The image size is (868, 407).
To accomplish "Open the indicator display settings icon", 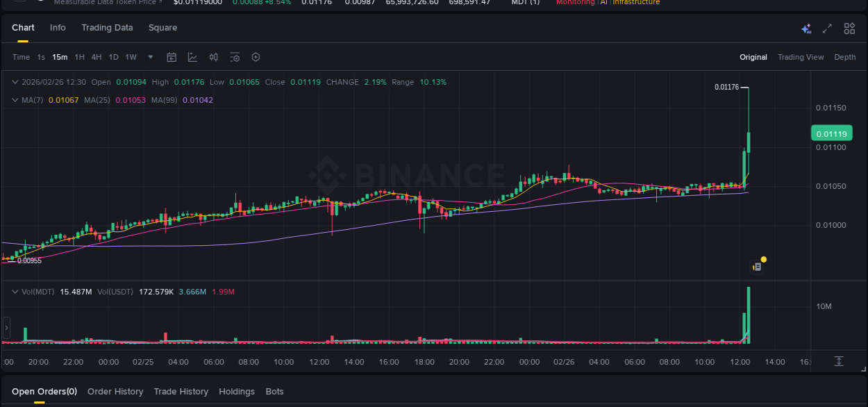I will pos(235,57).
